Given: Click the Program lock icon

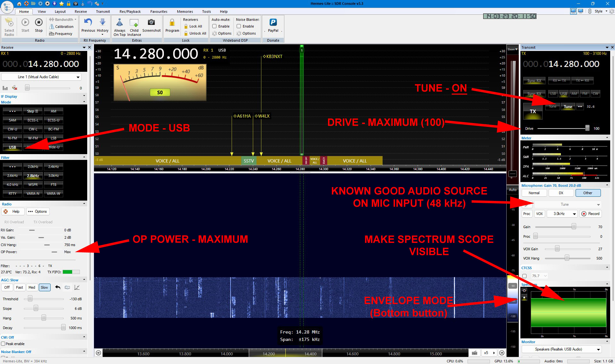Looking at the screenshot, I should (172, 23).
